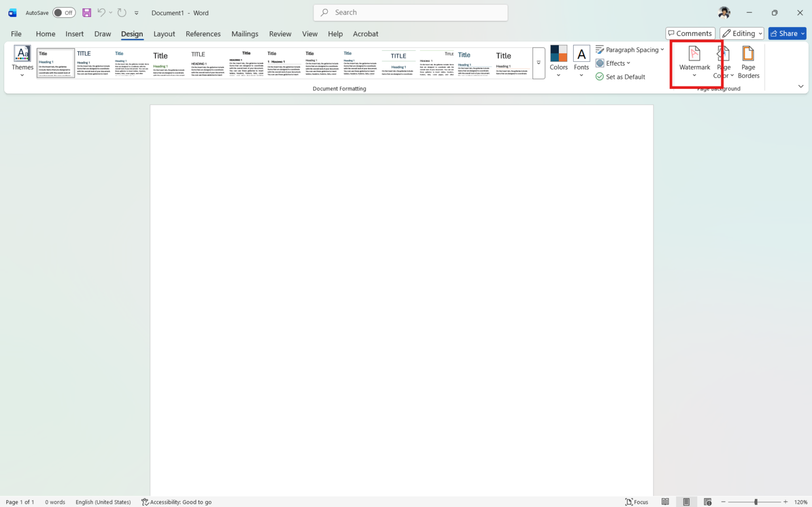Open the Colors palette menu

coord(558,62)
